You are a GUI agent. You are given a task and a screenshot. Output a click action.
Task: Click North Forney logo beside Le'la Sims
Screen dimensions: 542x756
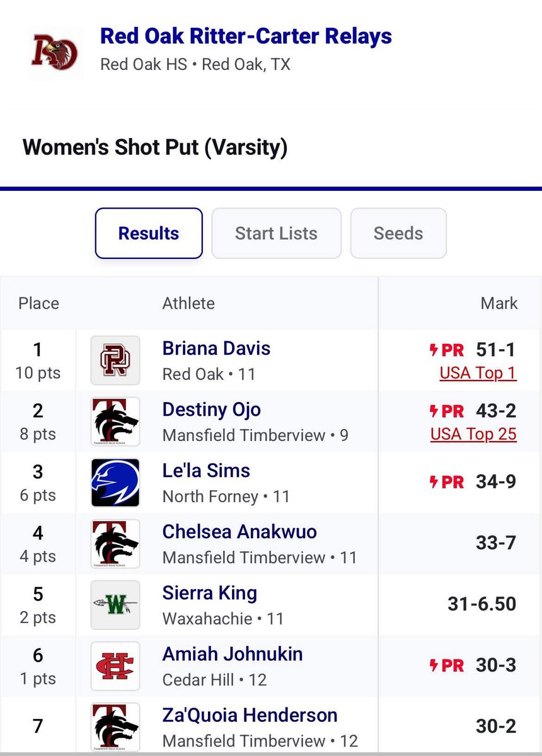[x=115, y=483]
